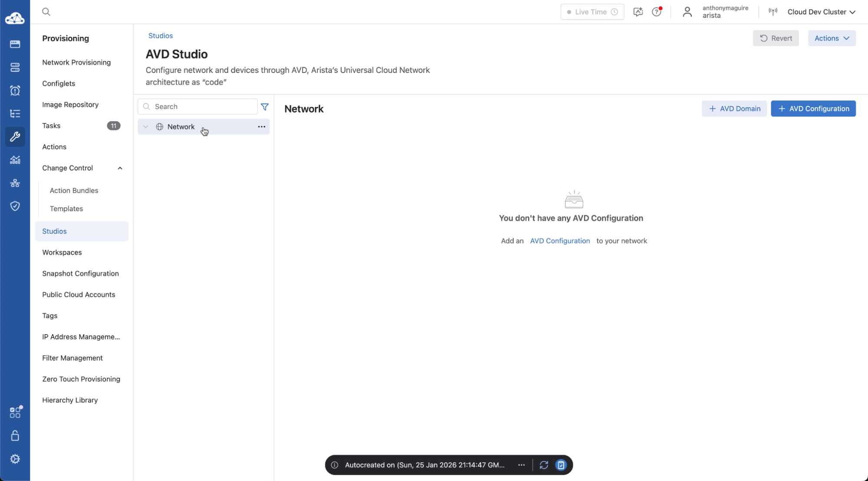Click the Studios breadcrumb link
This screenshot has width=868, height=481.
click(161, 36)
